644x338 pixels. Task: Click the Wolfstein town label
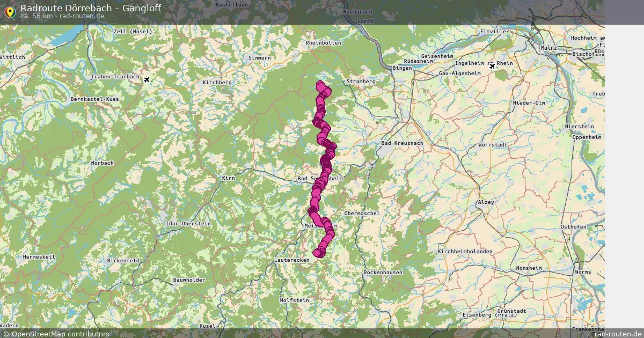point(295,300)
